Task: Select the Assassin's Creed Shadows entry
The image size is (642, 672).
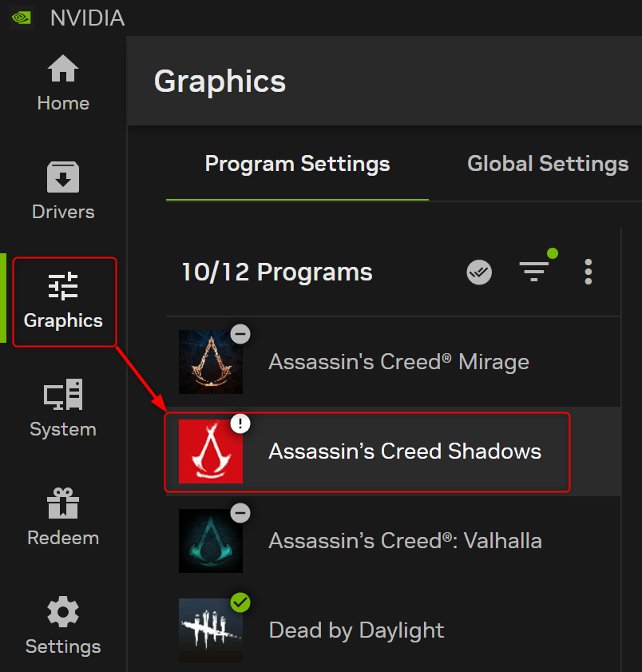Action: 405,451
